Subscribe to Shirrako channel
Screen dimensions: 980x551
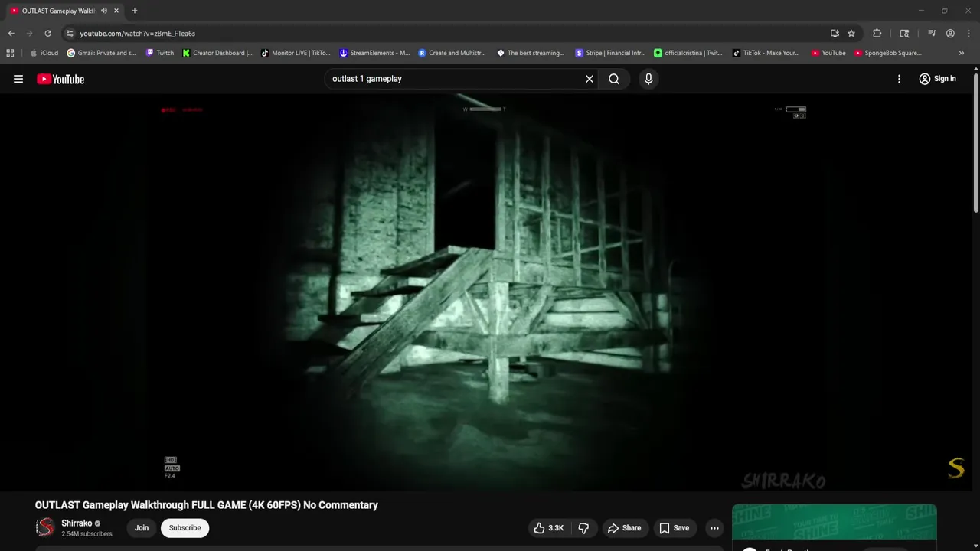(x=185, y=528)
